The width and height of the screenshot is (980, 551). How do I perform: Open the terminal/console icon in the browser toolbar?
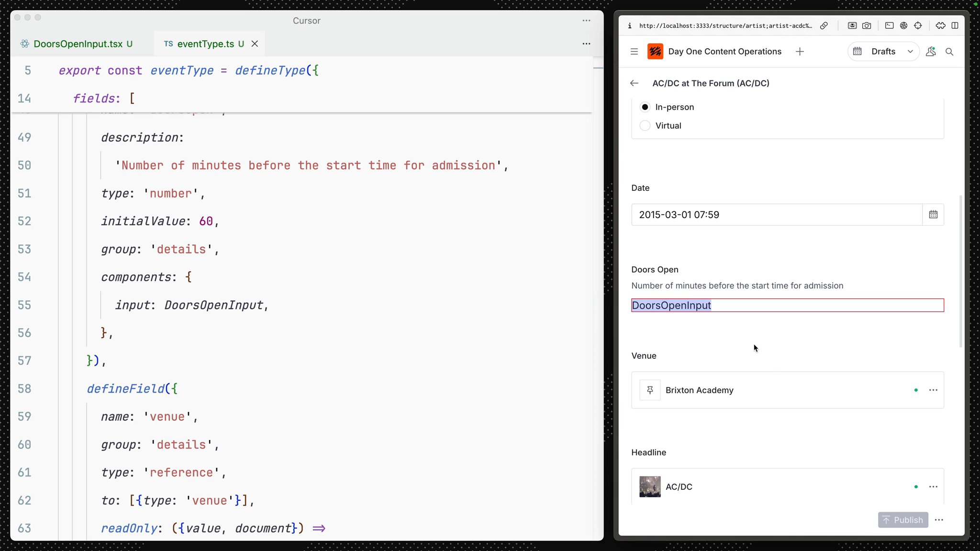click(890, 26)
